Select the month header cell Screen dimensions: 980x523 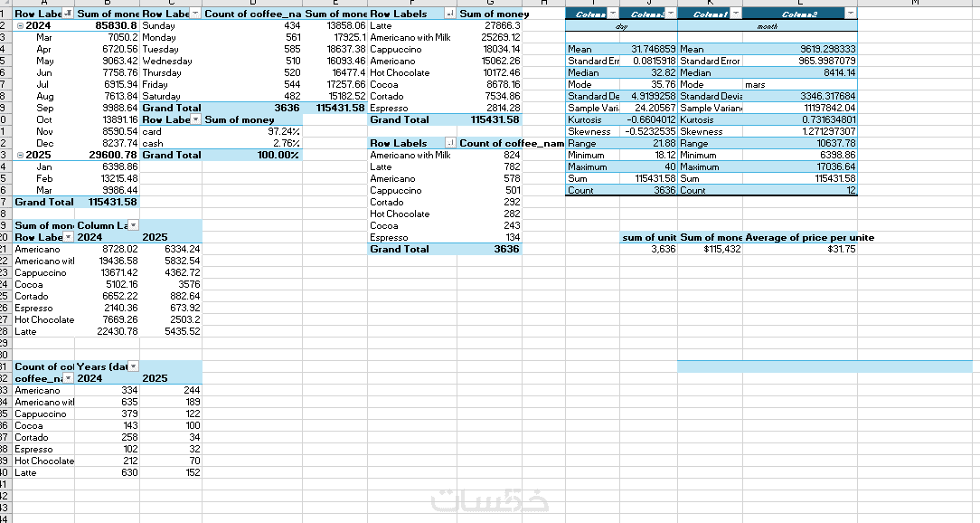pyautogui.click(x=768, y=26)
